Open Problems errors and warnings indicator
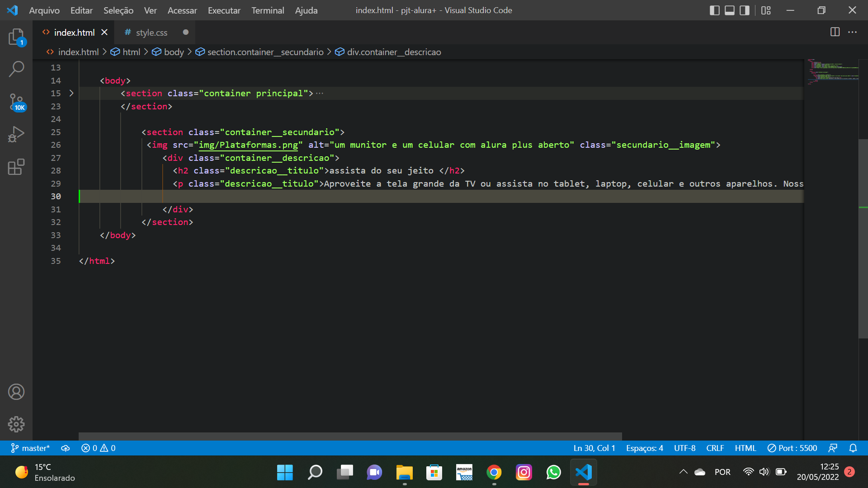This screenshot has width=868, height=488. click(x=99, y=448)
